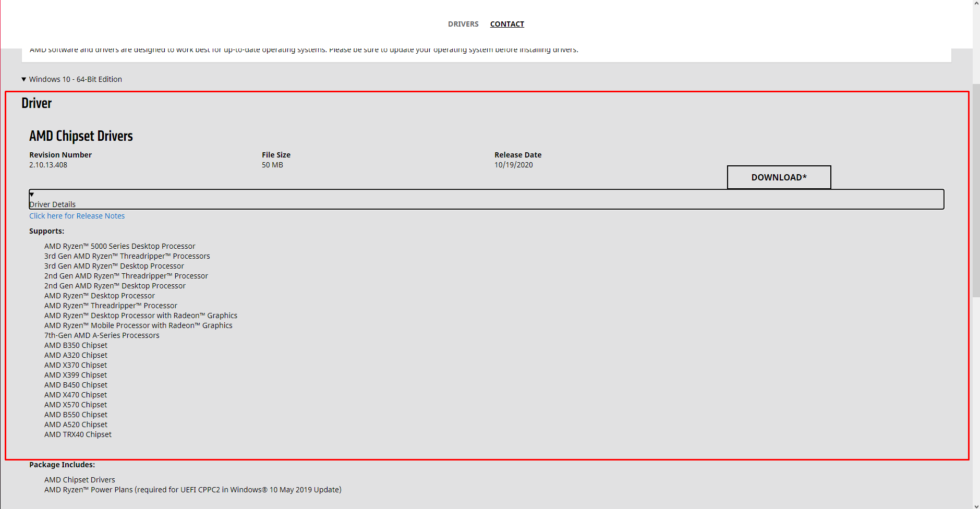Click the Supports heading

tap(46, 231)
